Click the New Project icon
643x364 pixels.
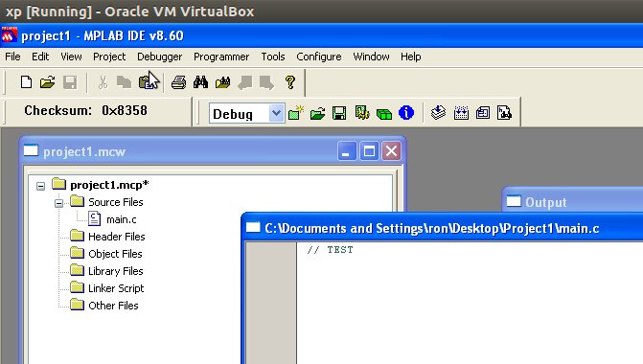tap(296, 113)
